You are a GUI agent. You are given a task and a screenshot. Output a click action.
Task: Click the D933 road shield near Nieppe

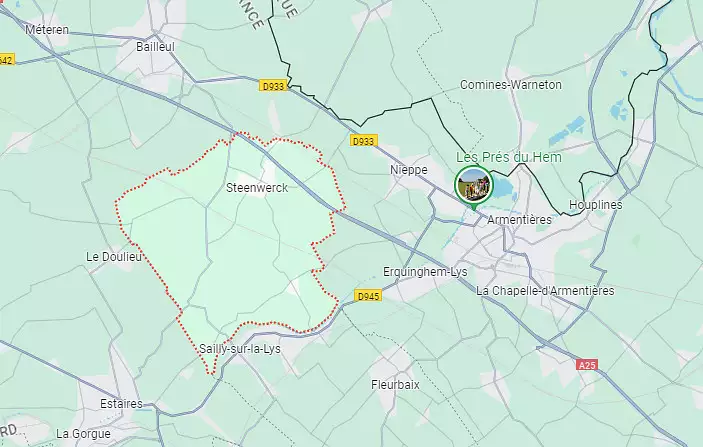[x=363, y=141]
